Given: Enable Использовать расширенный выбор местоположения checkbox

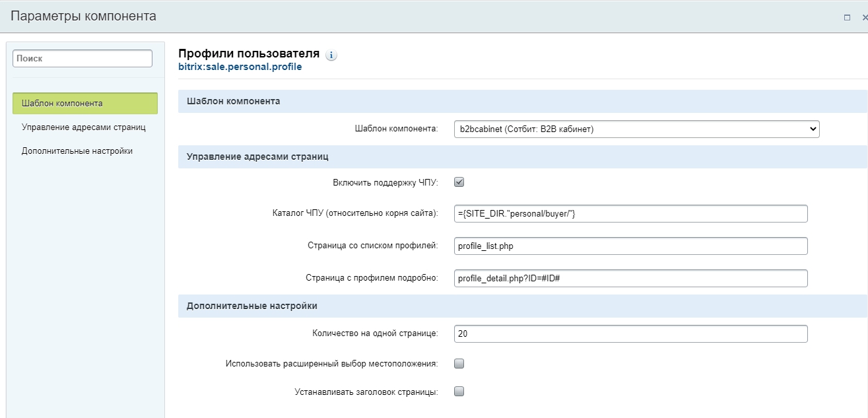Looking at the screenshot, I should tap(459, 363).
